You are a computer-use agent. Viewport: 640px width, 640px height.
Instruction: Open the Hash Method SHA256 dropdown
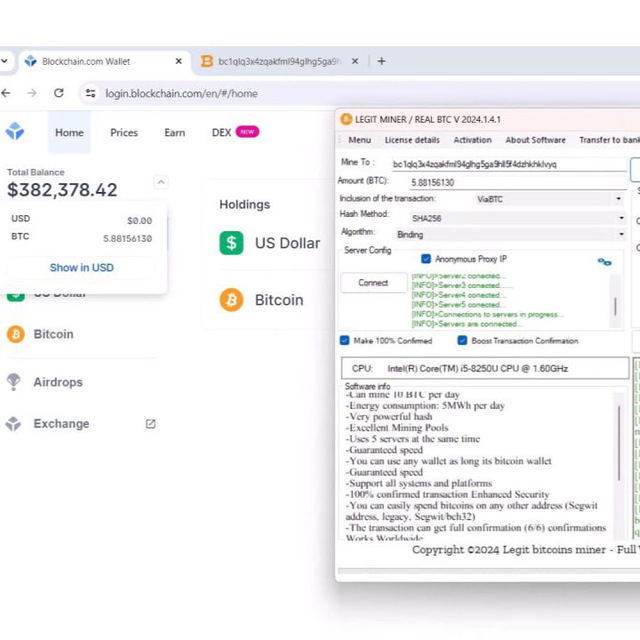pyautogui.click(x=517, y=218)
